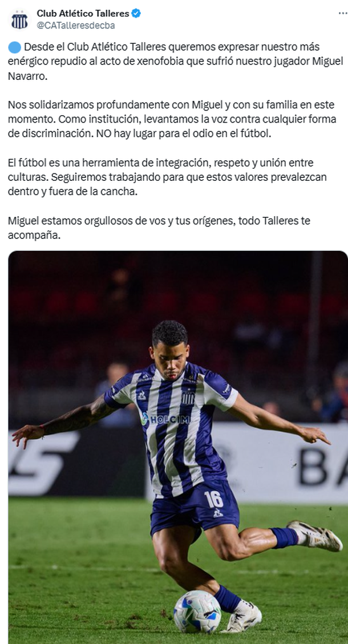Open the three-dot more options menu

[x=343, y=13]
